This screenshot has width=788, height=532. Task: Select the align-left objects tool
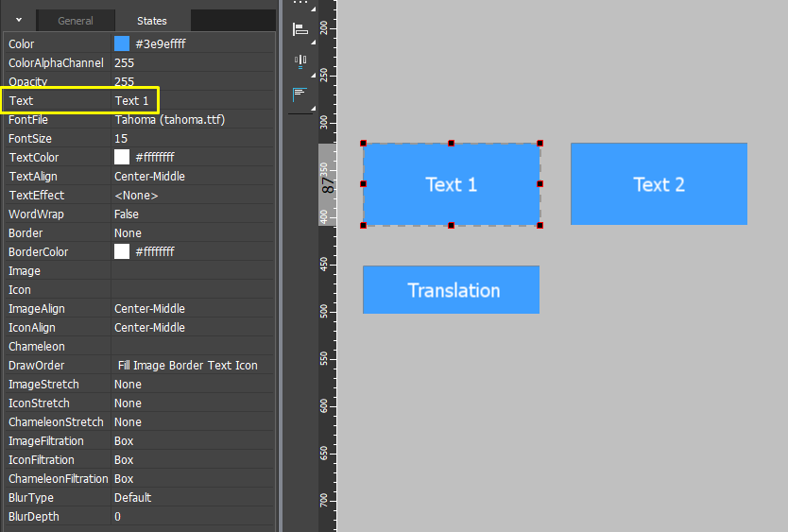tap(300, 29)
